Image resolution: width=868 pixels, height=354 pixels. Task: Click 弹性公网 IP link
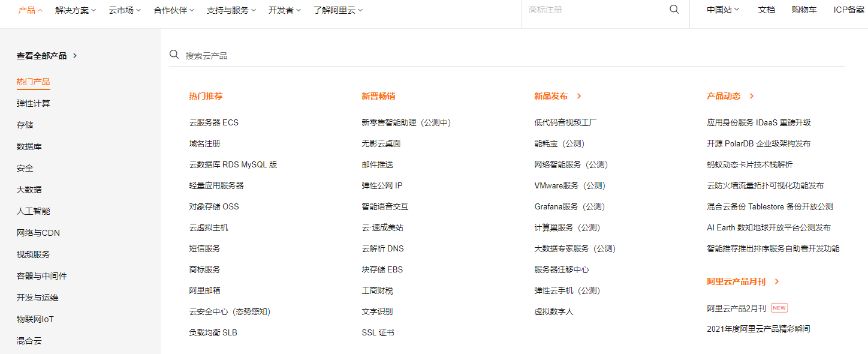coord(382,185)
